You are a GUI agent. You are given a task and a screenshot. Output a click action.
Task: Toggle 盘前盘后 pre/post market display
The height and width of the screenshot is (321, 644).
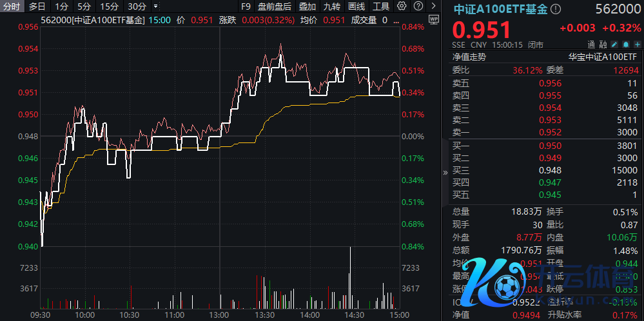point(274,6)
